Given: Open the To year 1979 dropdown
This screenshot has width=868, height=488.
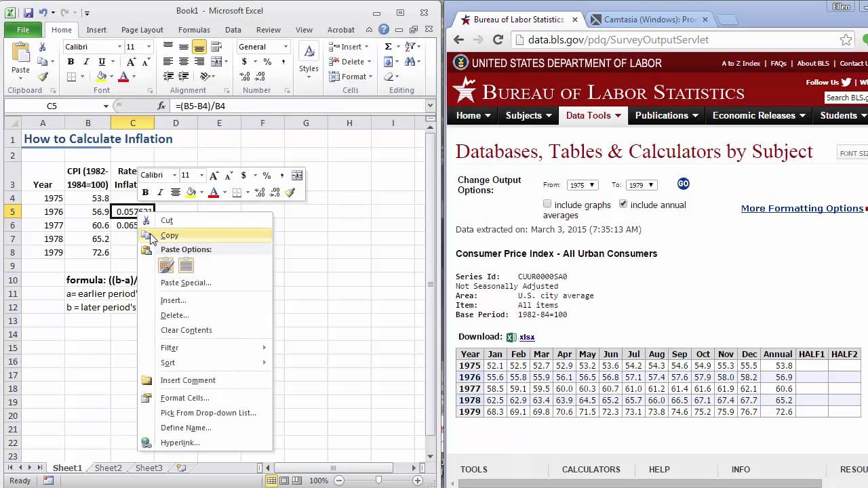Looking at the screenshot, I should click(642, 185).
